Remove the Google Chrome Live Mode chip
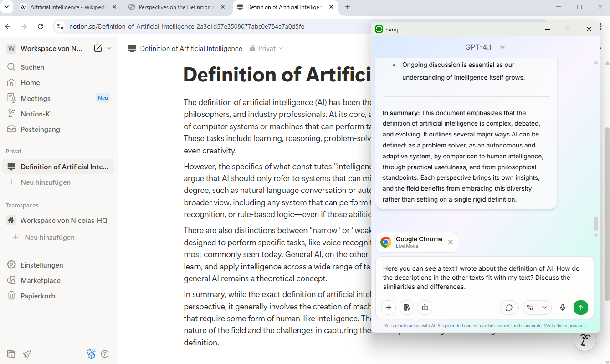This screenshot has height=364, width=610. pos(451,242)
